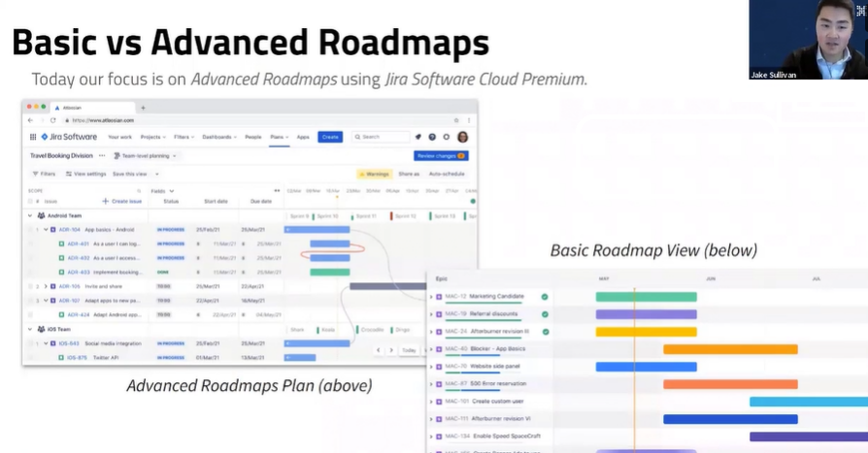Collapse the Android Team group
This screenshot has width=868, height=453.
pyautogui.click(x=30, y=215)
